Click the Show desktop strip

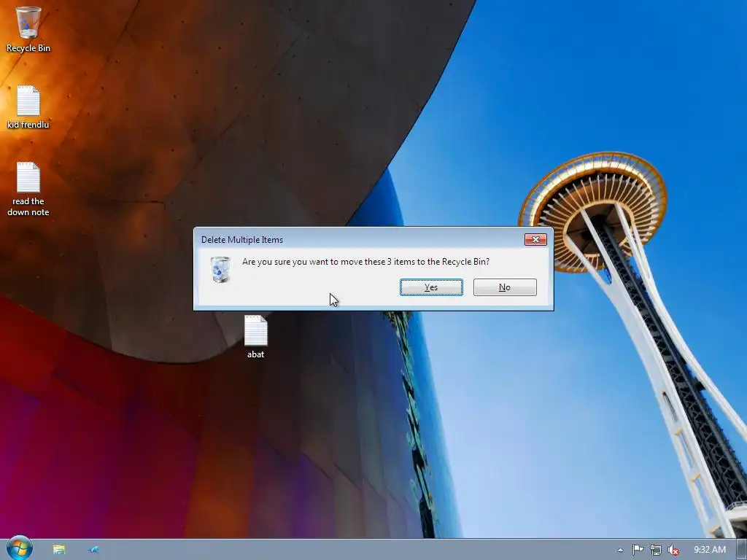click(x=741, y=550)
